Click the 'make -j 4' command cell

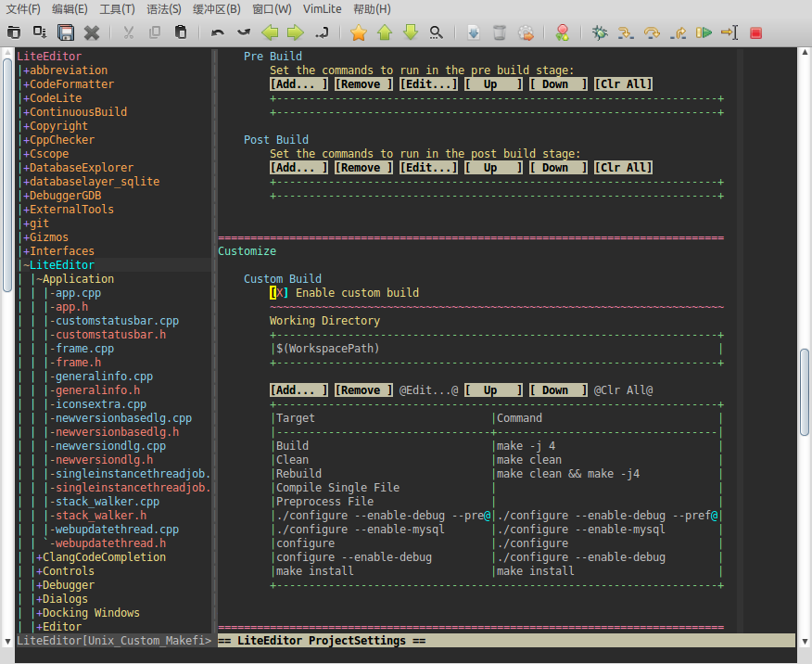point(526,446)
